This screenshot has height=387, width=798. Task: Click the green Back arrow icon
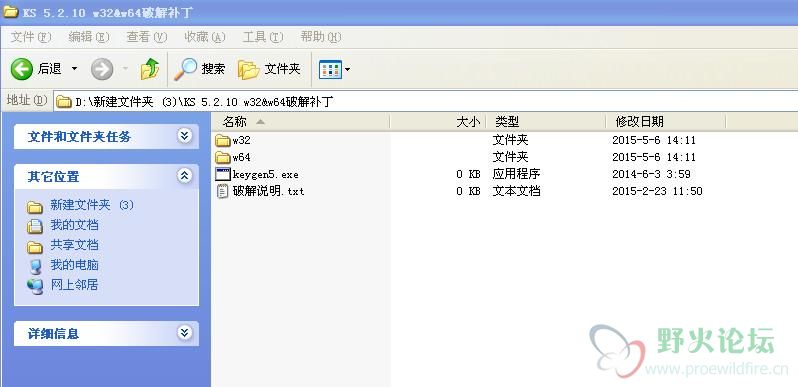click(x=21, y=69)
